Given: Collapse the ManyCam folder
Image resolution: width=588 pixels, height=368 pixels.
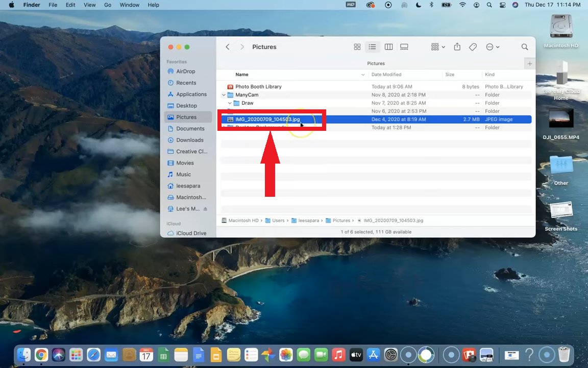Looking at the screenshot, I should [224, 95].
